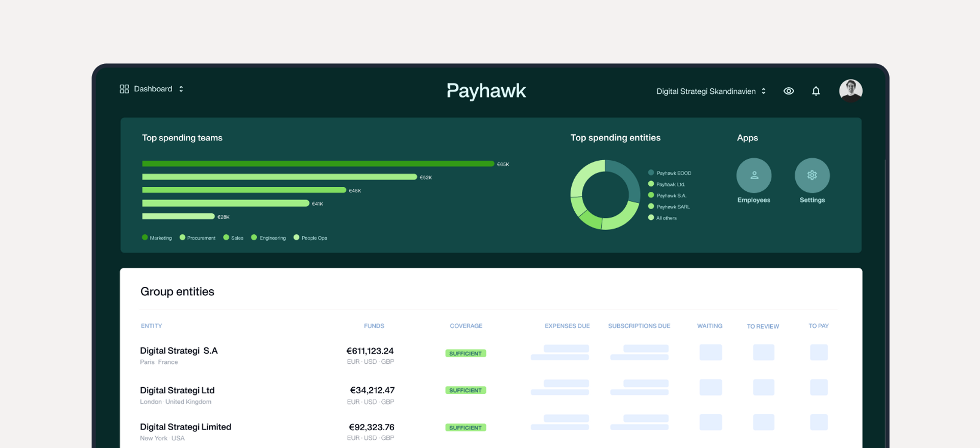Click SUFFICIENT badge for Digital Strategi Limited
This screenshot has height=448, width=980.
[x=465, y=428]
